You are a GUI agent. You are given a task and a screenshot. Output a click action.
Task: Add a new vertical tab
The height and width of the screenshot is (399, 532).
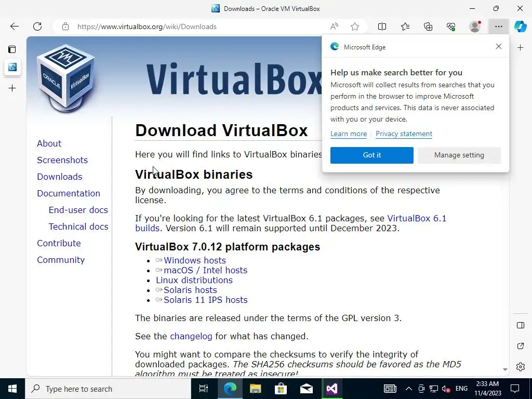click(12, 88)
